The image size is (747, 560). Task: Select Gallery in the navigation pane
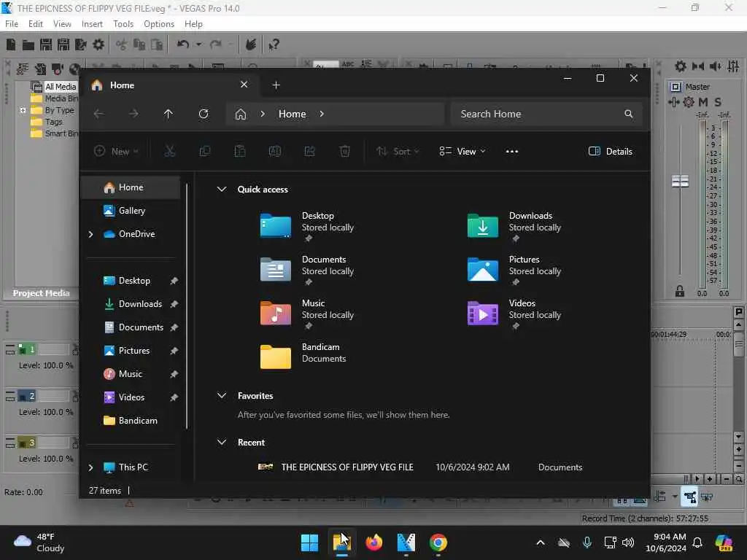(131, 211)
